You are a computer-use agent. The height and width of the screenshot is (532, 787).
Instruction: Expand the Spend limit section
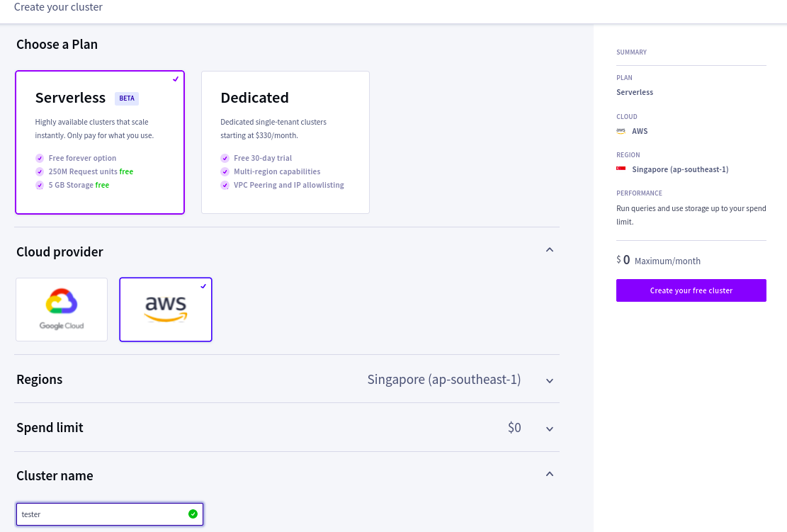pyautogui.click(x=550, y=428)
